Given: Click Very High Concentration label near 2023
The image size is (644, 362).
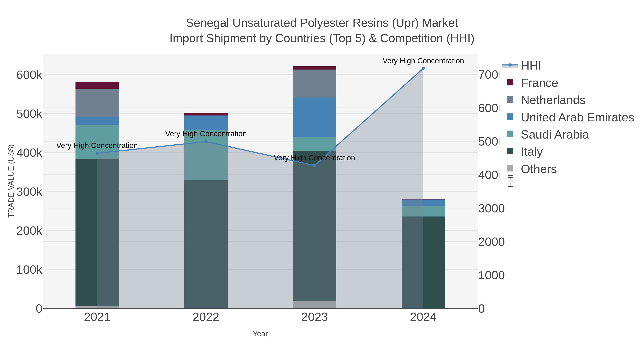Looking at the screenshot, I should pyautogui.click(x=314, y=158).
